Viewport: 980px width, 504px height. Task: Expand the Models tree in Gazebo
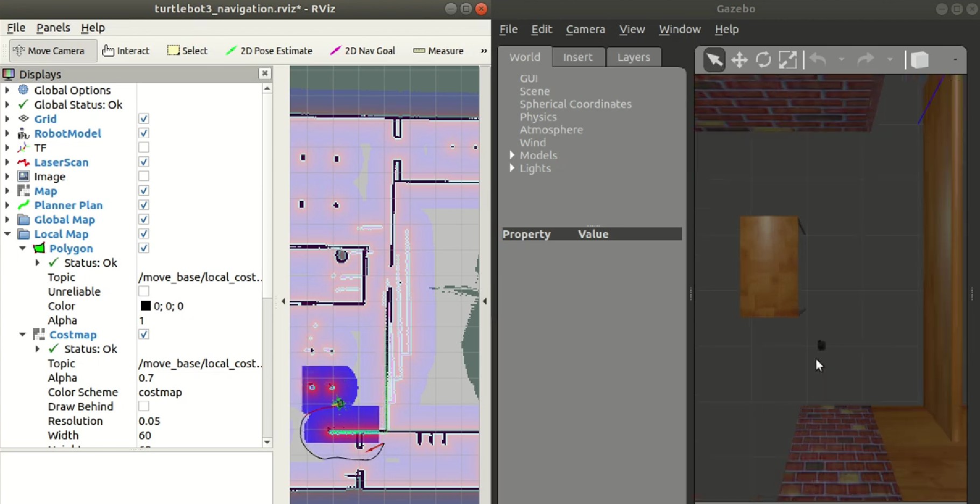[511, 155]
